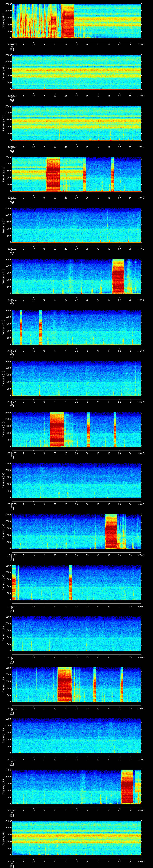Select the wide red burst in the 20:51 spectrogram
Screen dimensions: 153x868
tap(127, 787)
